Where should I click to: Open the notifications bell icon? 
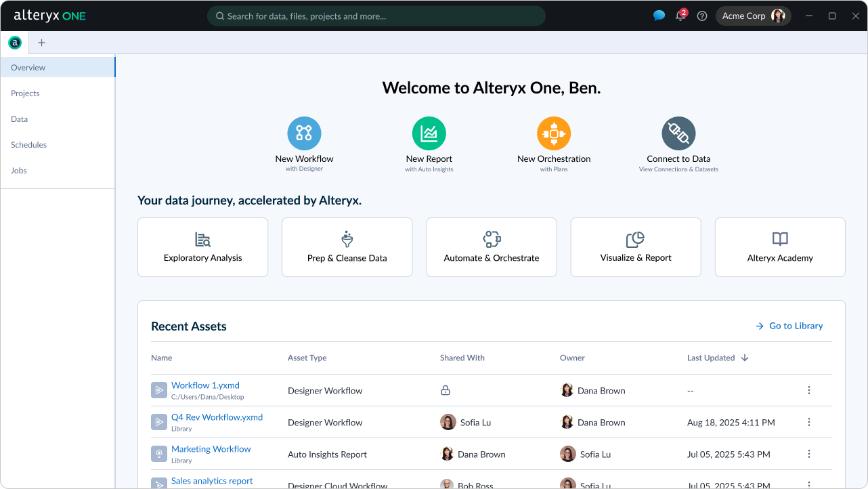click(x=680, y=16)
